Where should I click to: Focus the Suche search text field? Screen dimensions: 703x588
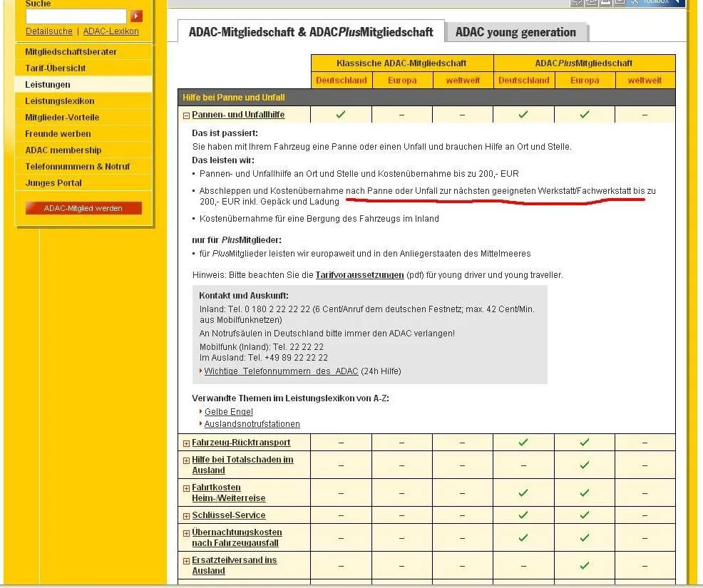(76, 16)
